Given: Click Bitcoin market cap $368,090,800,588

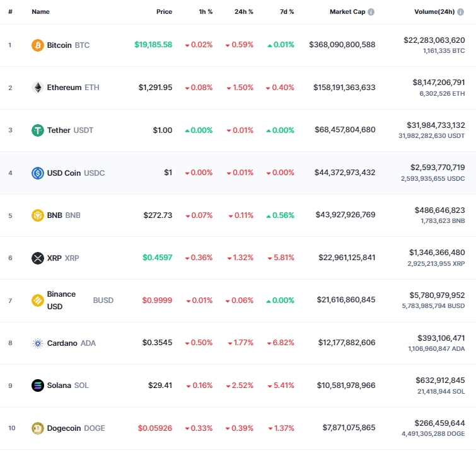Looking at the screenshot, I should pos(342,45).
